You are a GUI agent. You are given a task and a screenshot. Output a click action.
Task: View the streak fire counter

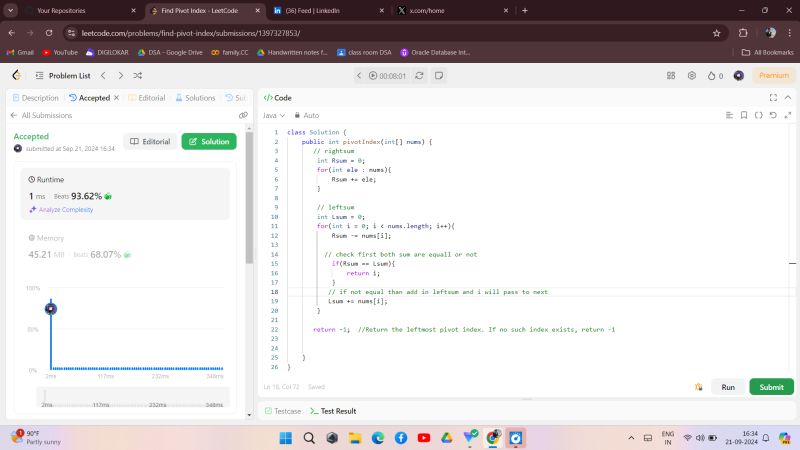pyautogui.click(x=715, y=76)
